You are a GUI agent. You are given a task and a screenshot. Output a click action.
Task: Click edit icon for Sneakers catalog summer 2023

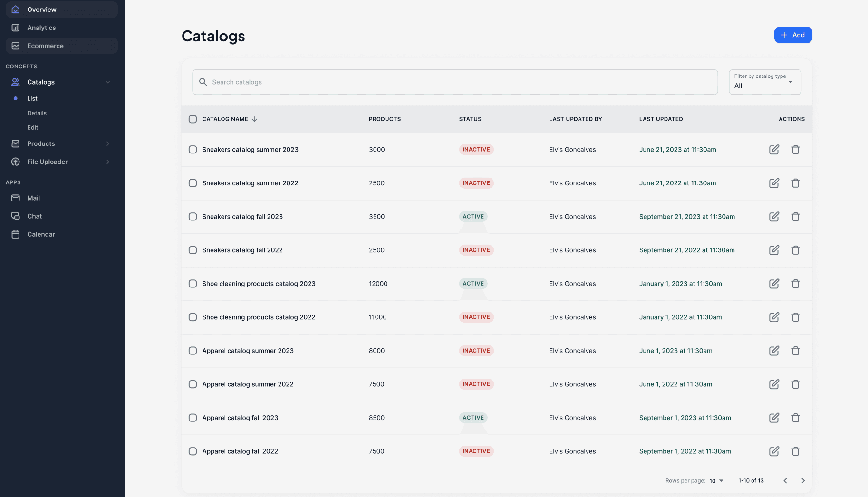coord(774,150)
